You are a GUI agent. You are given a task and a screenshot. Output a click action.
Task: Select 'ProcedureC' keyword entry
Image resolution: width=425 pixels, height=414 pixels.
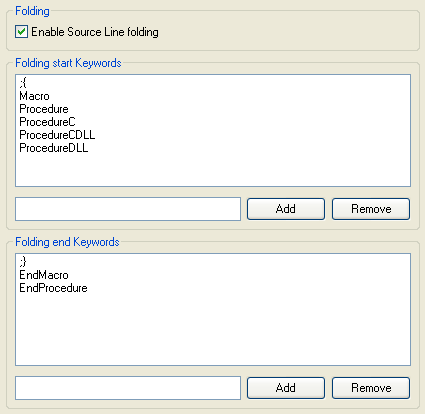(47, 122)
